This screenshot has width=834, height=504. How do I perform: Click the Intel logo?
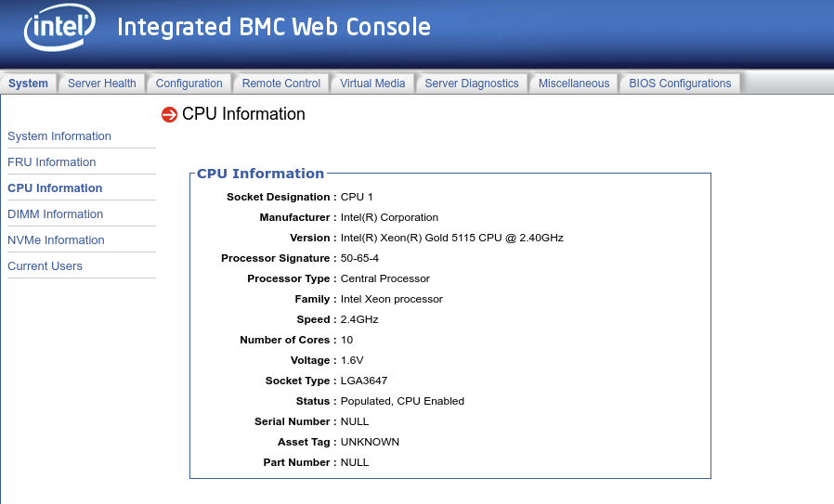click(59, 27)
